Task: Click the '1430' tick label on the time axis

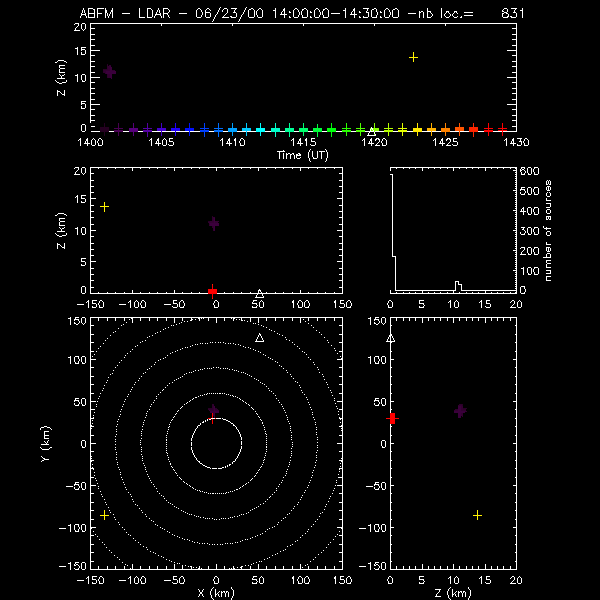Action: 516,142
